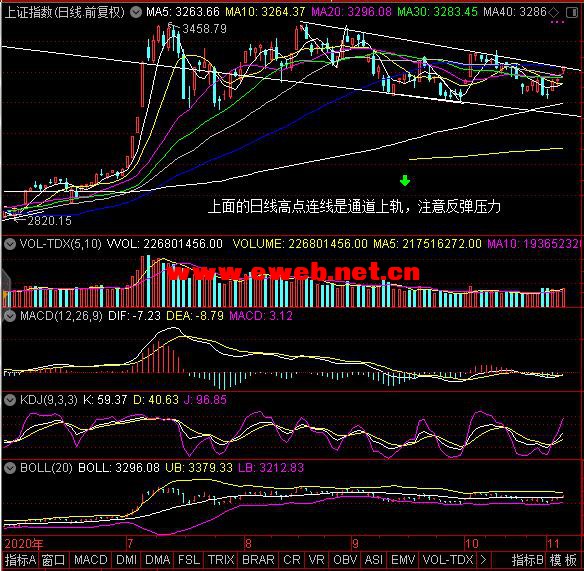Switch to the DMI indicator tab
Viewport: 584px width, 571px height.
click(x=126, y=560)
